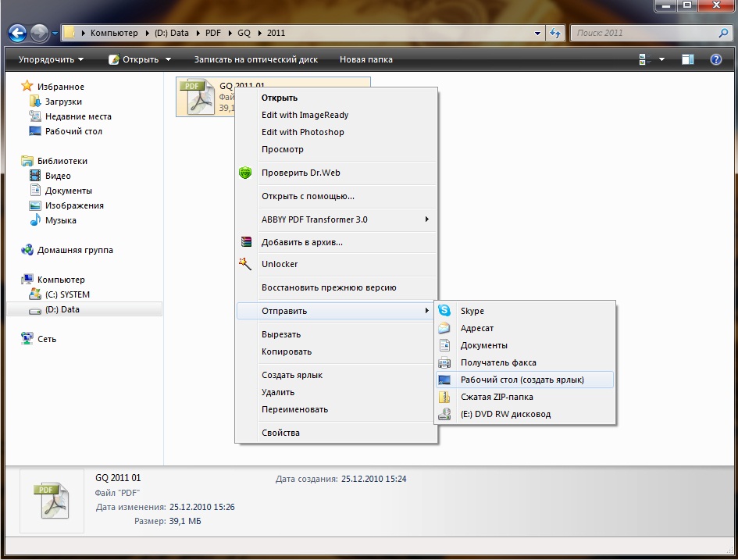Toggle the preview pane icon

pos(688,59)
